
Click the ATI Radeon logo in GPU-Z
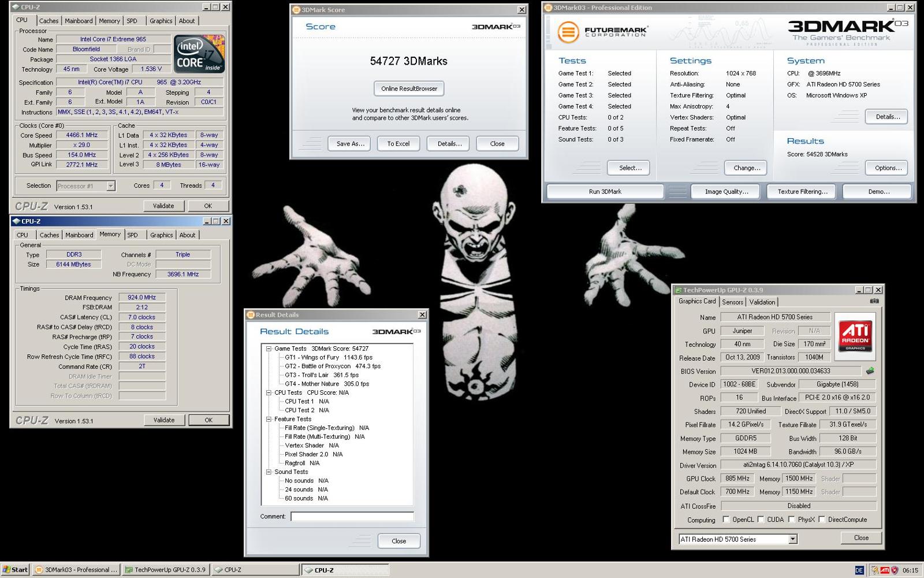click(855, 336)
